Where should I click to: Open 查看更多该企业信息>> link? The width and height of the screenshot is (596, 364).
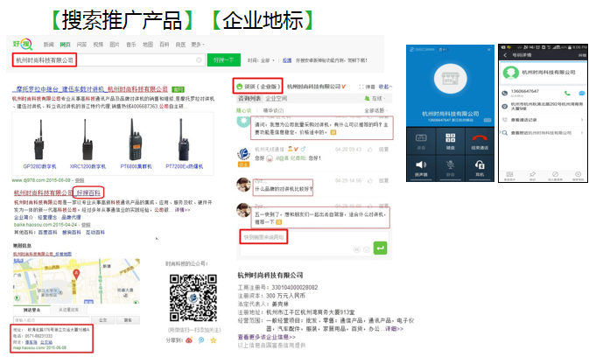coord(266,337)
